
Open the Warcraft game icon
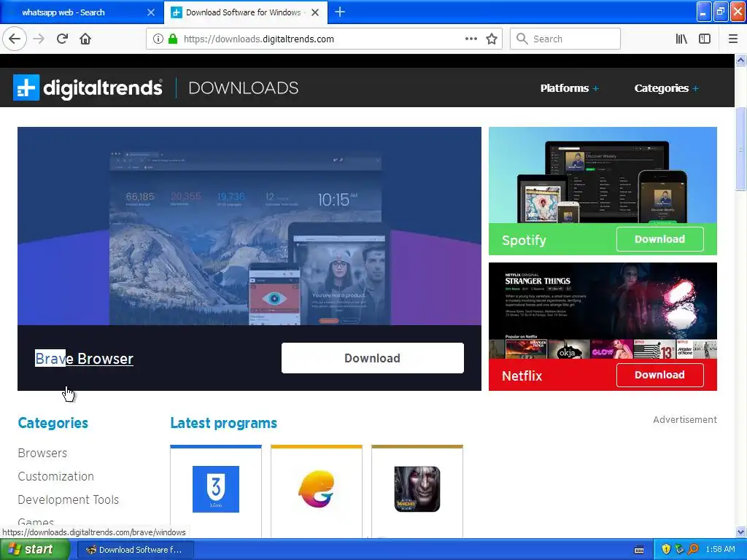point(417,489)
